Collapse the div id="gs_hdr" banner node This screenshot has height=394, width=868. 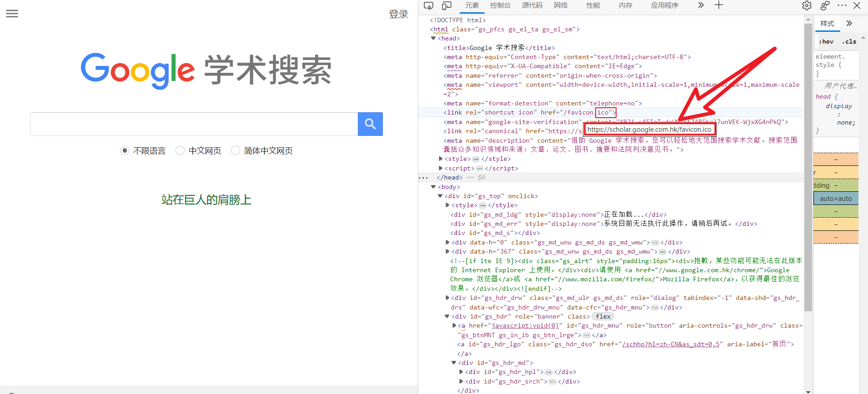pos(447,317)
